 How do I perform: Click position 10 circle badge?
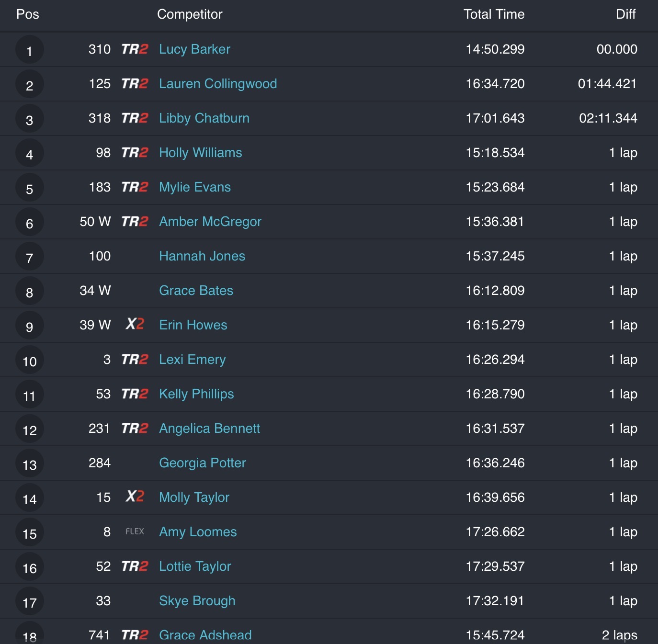coord(30,361)
